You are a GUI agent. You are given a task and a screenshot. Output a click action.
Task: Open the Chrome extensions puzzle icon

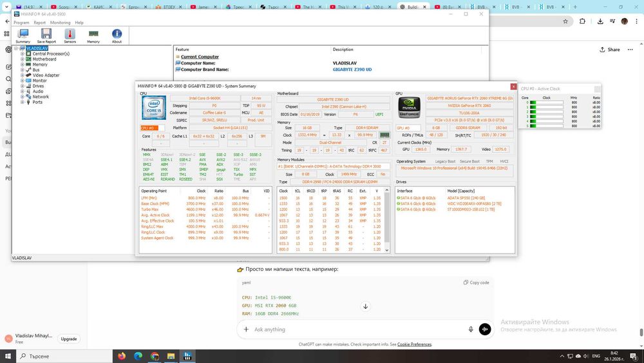point(582,21)
